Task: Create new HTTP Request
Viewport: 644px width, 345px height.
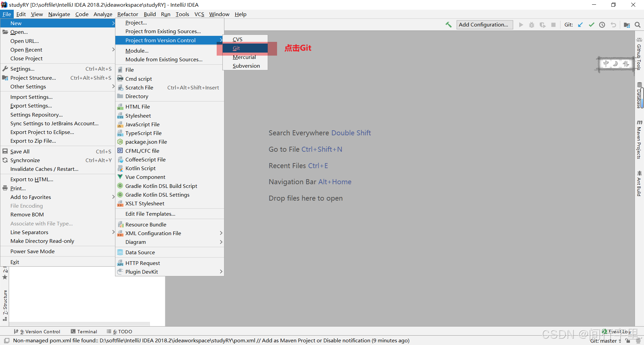Action: coord(169,263)
